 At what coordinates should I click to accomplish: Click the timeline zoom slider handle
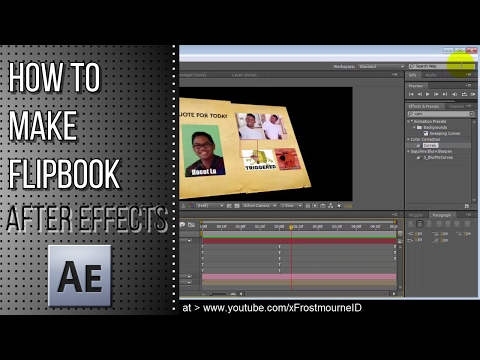[x=211, y=294]
